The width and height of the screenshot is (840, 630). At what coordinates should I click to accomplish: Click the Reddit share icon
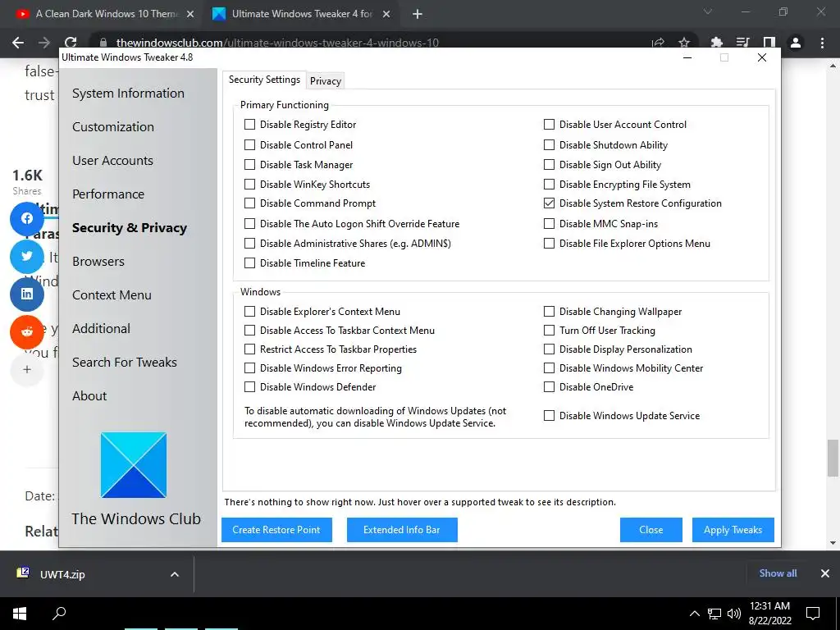(27, 331)
